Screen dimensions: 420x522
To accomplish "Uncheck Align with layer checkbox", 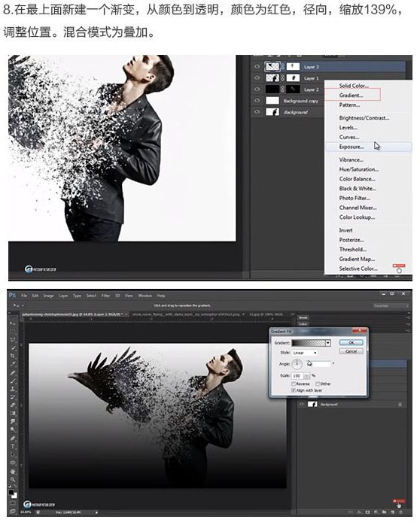I will 294,390.
